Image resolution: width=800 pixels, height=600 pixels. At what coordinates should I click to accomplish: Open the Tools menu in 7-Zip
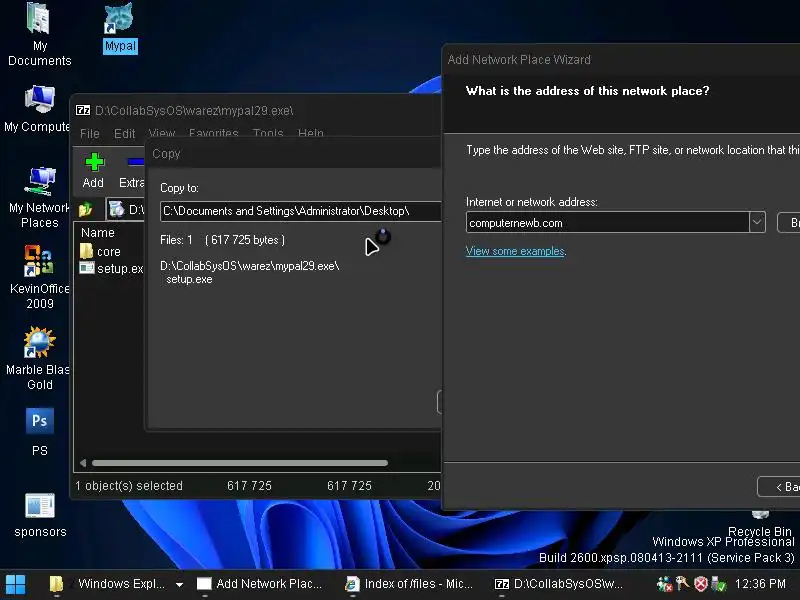[x=268, y=134]
